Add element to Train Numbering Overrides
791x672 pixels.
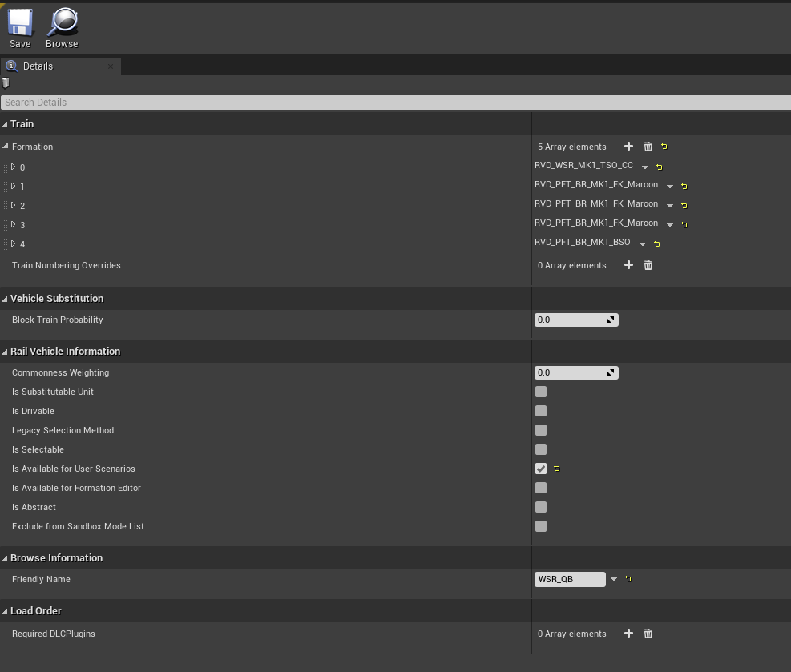[x=628, y=265]
